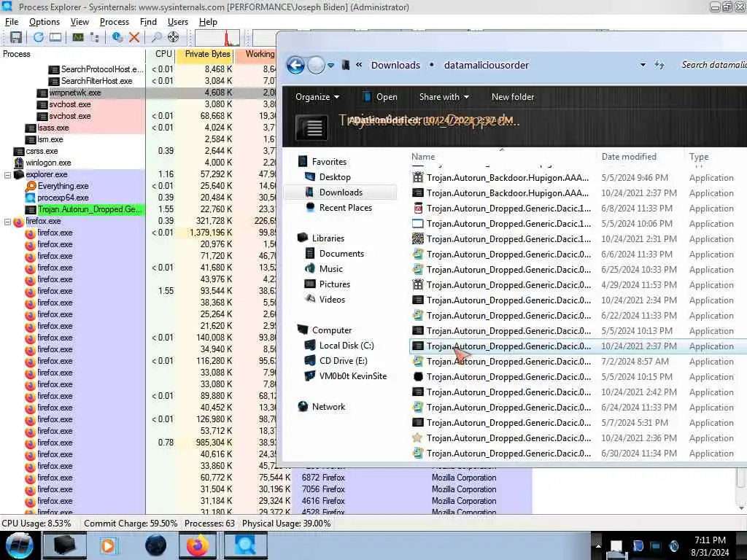The width and height of the screenshot is (747, 560).
Task: Click the Windows Start orb
Action: (x=20, y=545)
